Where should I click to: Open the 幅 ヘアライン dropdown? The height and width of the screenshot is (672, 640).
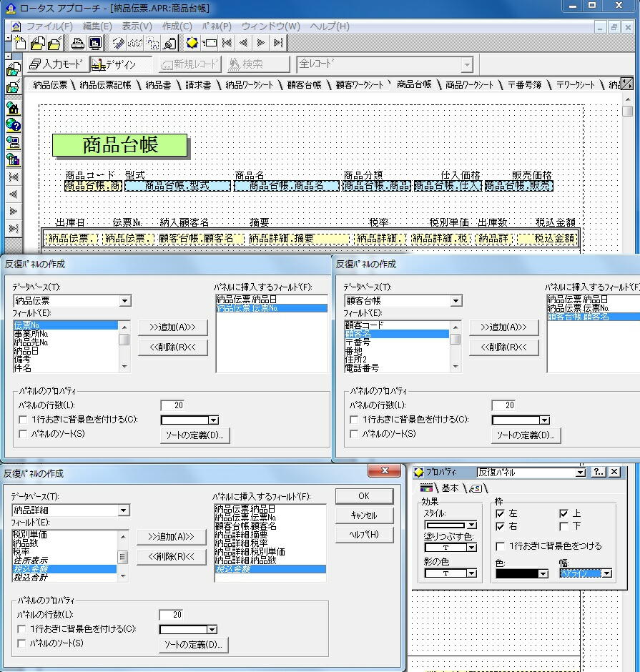606,573
